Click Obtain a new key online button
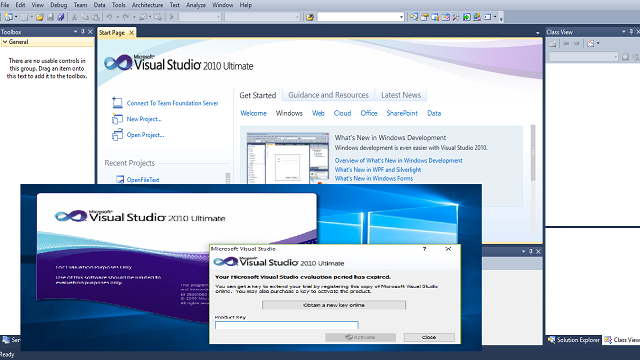The image size is (640, 360). 334,305
